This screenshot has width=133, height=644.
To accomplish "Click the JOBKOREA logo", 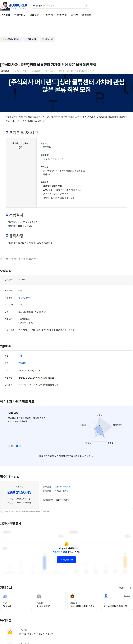I will click(x=18, y=5).
